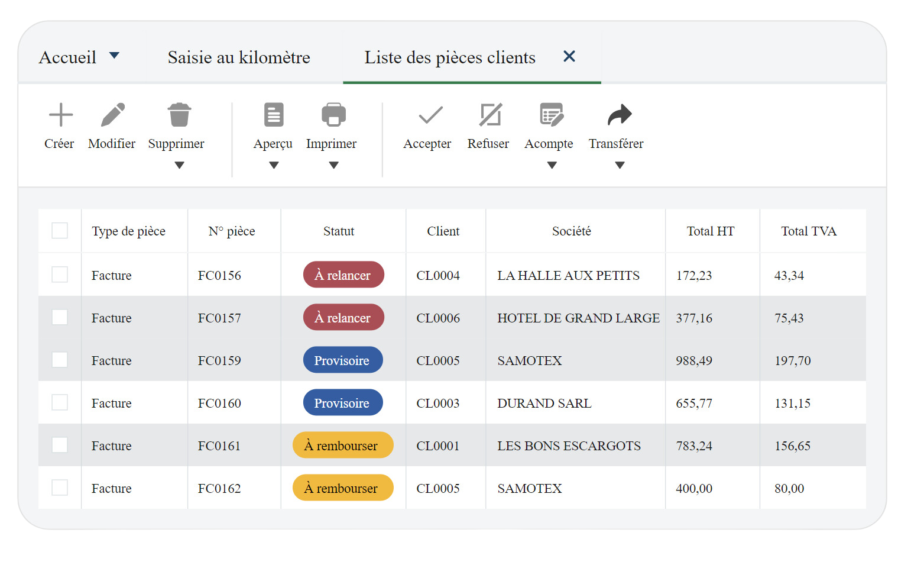The image size is (924, 568).
Task: Sort by the Société column header
Action: point(572,231)
